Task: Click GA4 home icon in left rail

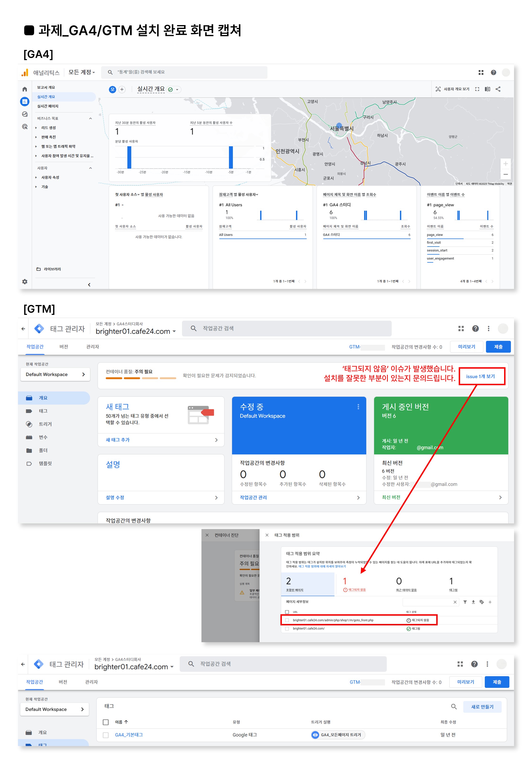Action: [x=25, y=89]
